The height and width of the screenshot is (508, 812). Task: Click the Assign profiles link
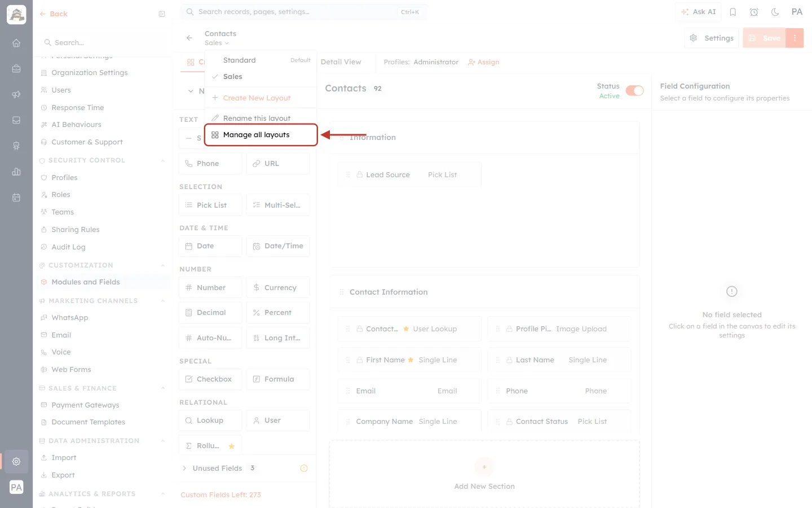(x=484, y=62)
